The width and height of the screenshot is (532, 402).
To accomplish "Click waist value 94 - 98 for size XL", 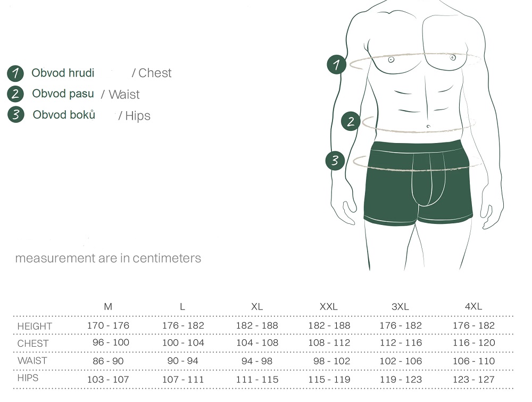I will (x=257, y=361).
